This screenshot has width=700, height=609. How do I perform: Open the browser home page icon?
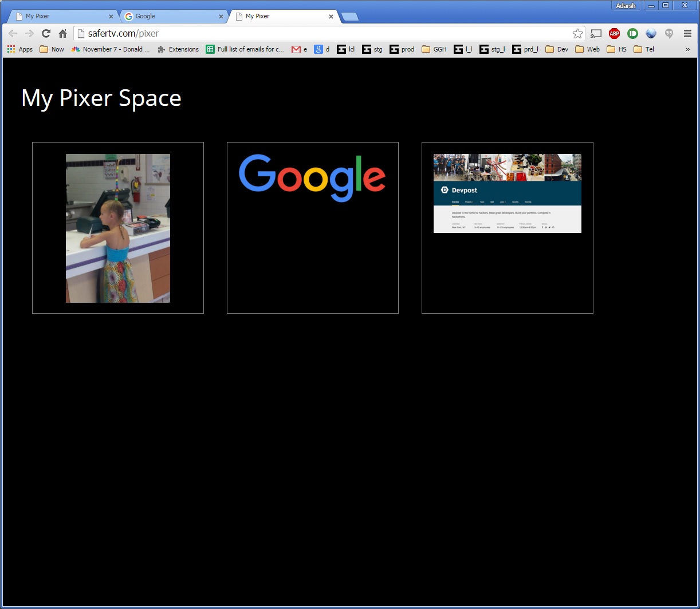click(x=62, y=34)
